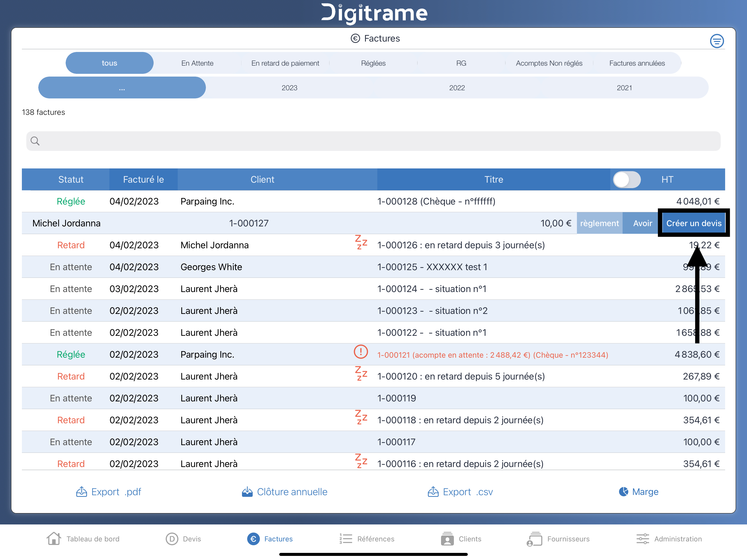Click the Marge pie chart icon
Screen dimensions: 747x560
(x=623, y=492)
